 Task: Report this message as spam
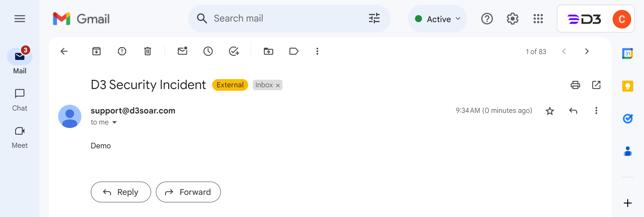click(x=122, y=51)
